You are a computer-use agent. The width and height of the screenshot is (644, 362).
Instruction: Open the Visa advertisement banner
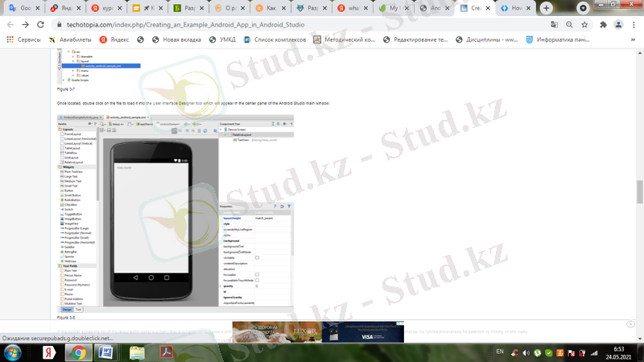[x=363, y=331]
